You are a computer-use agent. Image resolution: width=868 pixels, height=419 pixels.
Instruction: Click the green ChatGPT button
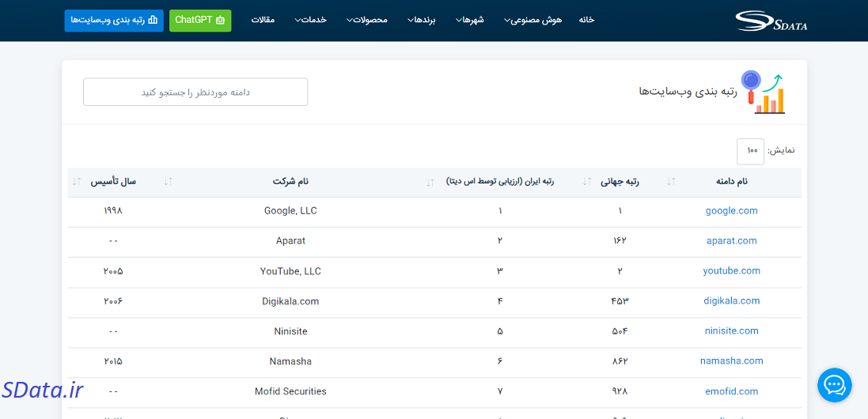point(200,20)
